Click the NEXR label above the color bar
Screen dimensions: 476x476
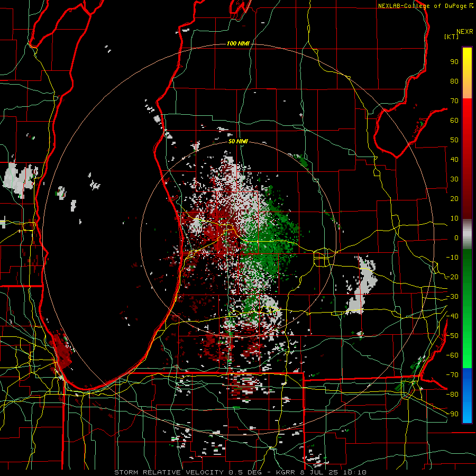pos(465,32)
